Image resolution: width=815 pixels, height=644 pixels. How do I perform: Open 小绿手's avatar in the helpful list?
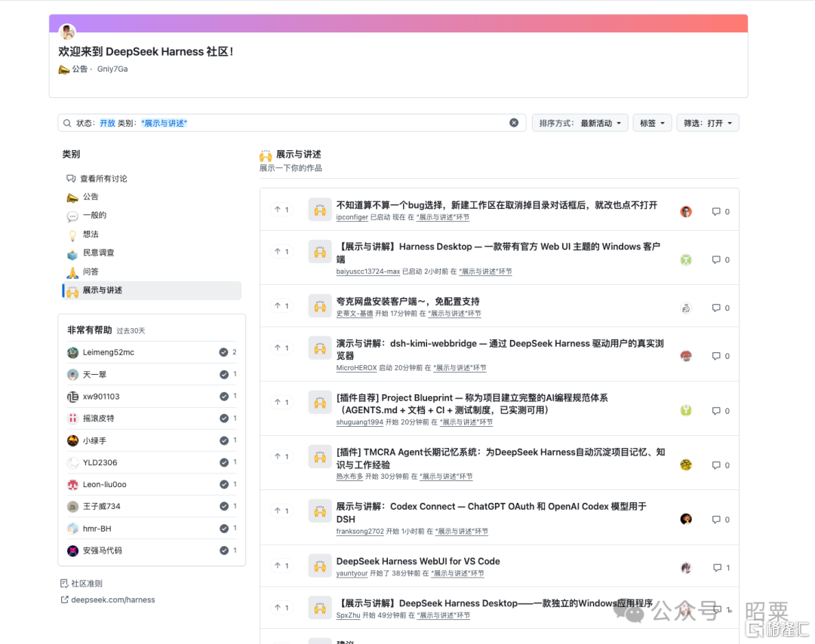[72, 440]
